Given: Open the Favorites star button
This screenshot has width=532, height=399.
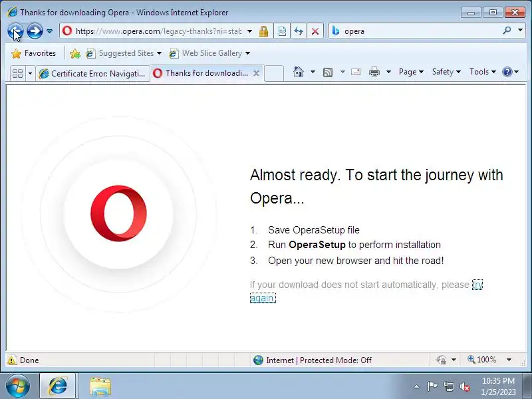Looking at the screenshot, I should click(x=33, y=53).
